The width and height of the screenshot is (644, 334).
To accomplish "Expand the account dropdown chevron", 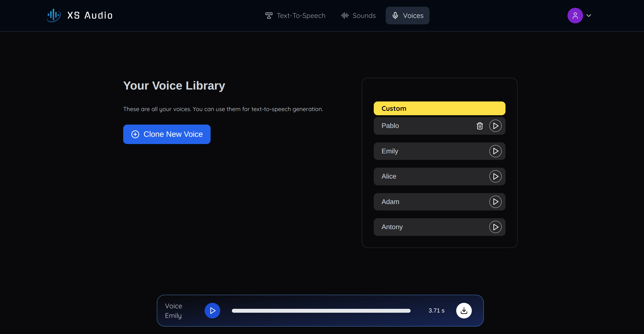I will pyautogui.click(x=589, y=16).
